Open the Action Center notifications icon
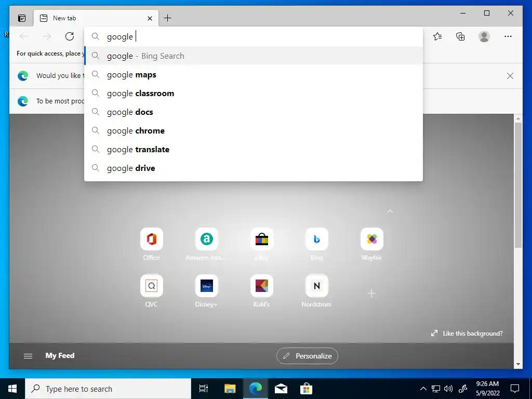532x399 pixels. pyautogui.click(x=515, y=389)
